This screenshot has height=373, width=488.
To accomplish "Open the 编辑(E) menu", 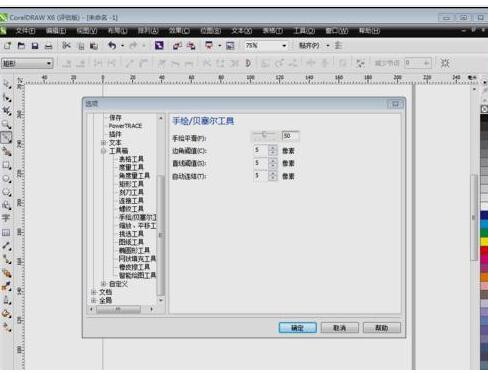I will 56,31.
